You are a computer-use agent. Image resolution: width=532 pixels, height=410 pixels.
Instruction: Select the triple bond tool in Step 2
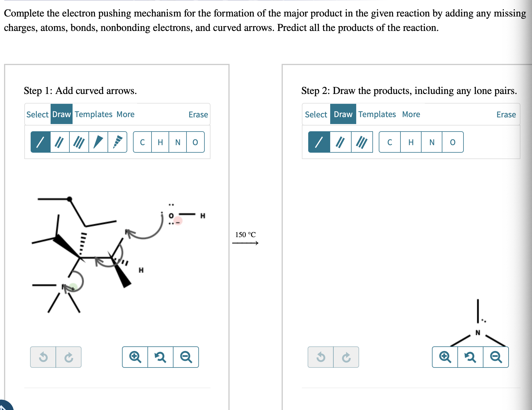362,142
